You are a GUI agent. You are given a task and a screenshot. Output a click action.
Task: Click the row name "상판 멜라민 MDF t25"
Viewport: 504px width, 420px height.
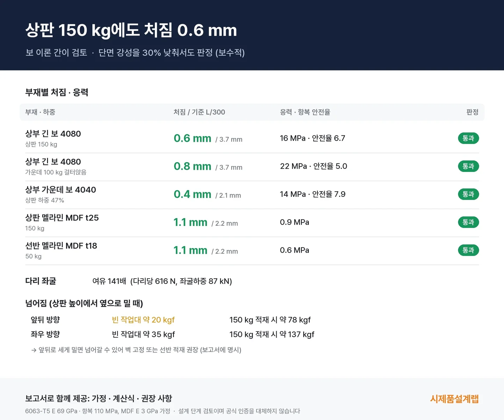(62, 218)
